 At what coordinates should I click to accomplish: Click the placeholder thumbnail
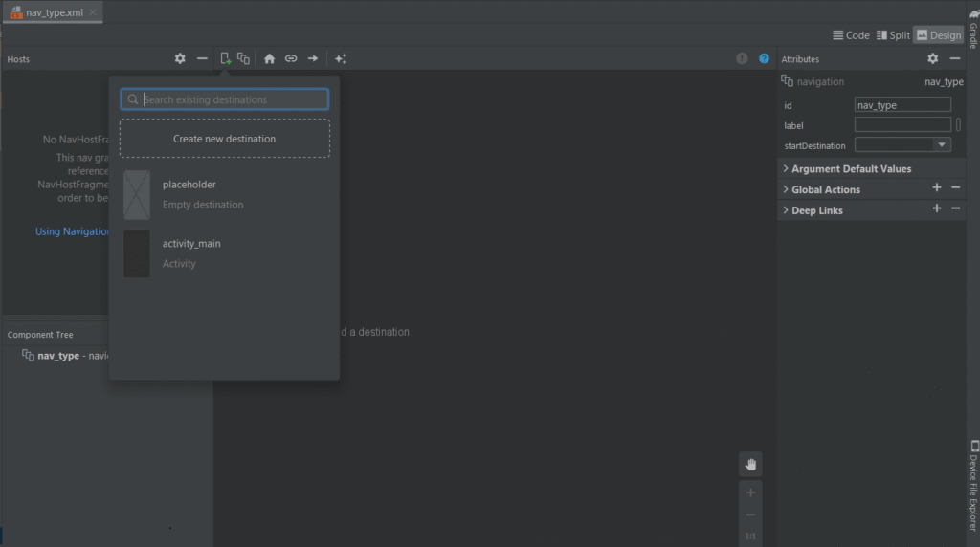[x=136, y=195]
